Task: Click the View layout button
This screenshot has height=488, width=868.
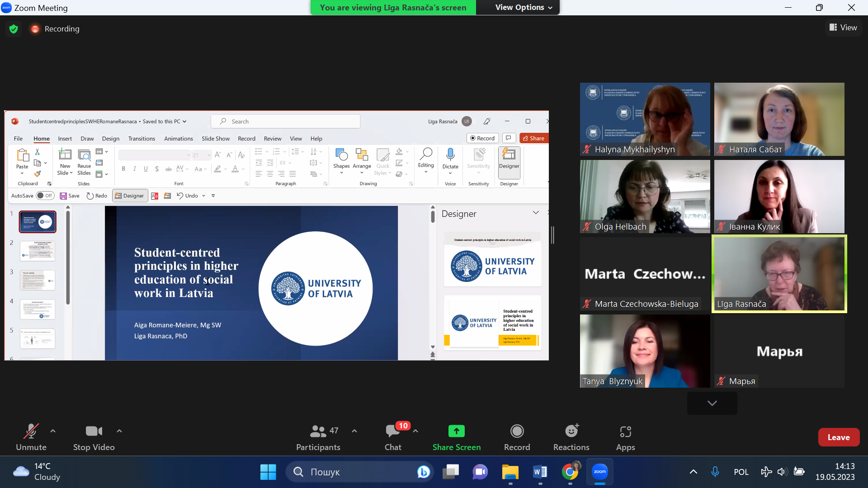Action: click(843, 28)
